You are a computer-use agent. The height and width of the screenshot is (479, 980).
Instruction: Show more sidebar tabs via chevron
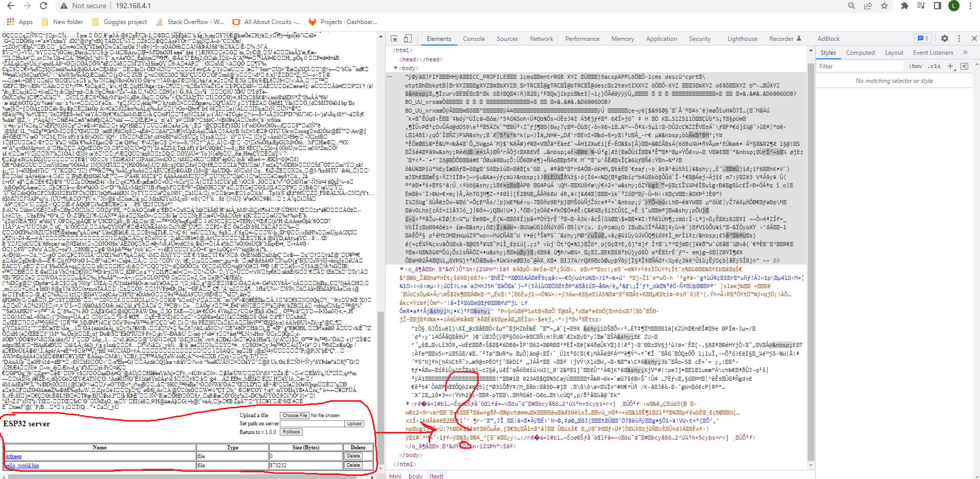click(965, 53)
